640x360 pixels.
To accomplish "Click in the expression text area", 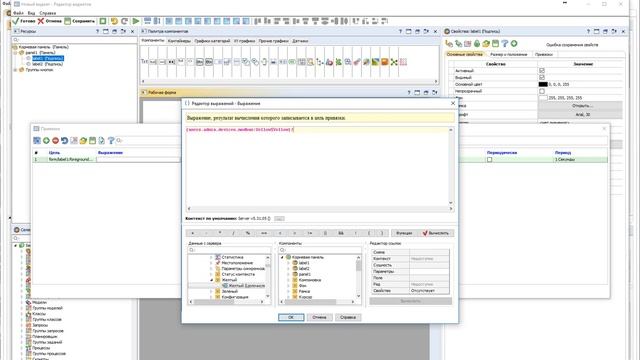I will (x=317, y=166).
